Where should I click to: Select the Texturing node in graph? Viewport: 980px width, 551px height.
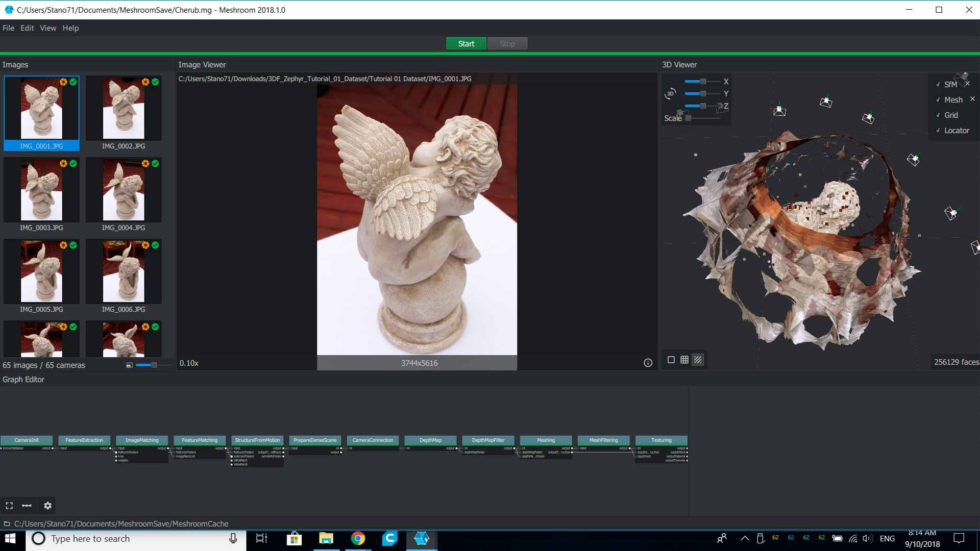pyautogui.click(x=661, y=440)
